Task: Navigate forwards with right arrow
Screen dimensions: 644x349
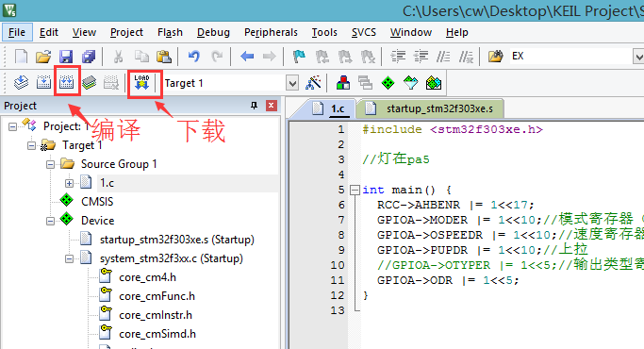Action: 270,57
